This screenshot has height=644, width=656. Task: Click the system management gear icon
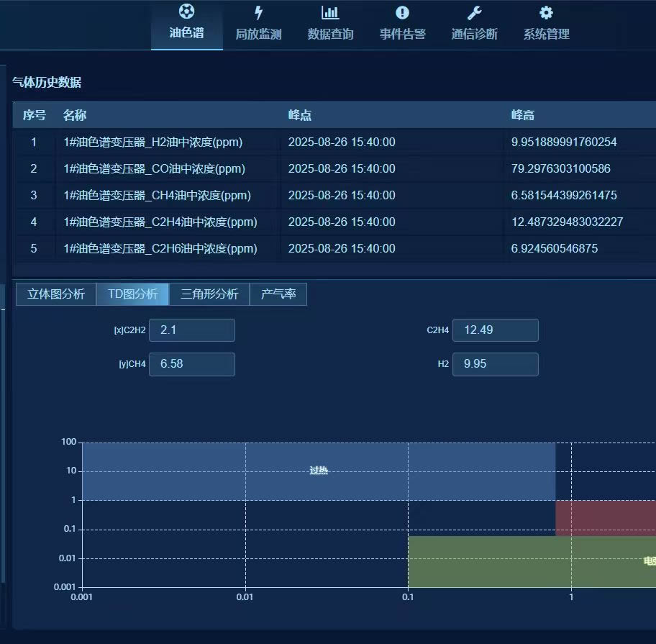[x=546, y=12]
